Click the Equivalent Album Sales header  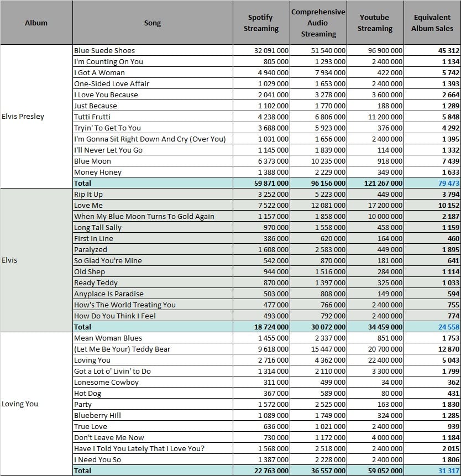pyautogui.click(x=432, y=23)
